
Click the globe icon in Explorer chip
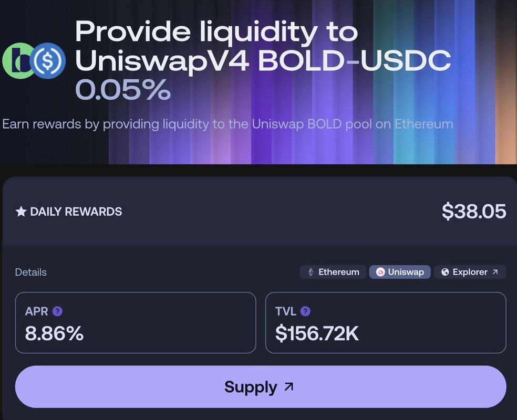[445, 272]
